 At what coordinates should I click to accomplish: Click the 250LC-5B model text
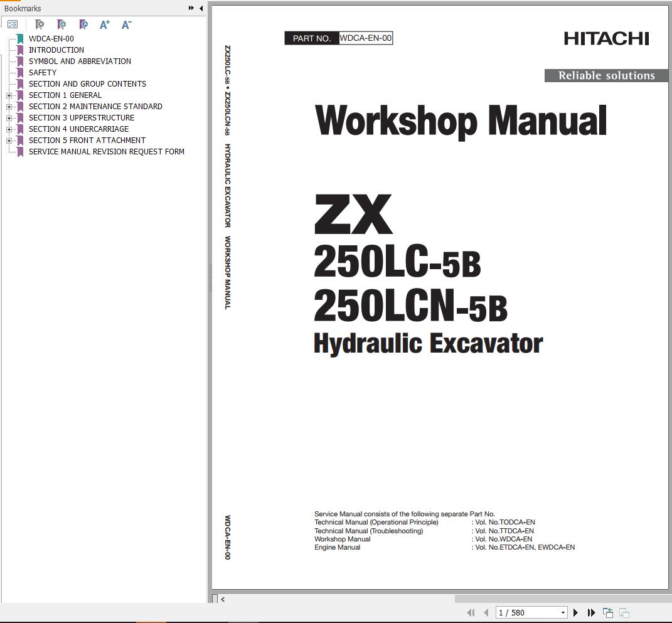397,262
